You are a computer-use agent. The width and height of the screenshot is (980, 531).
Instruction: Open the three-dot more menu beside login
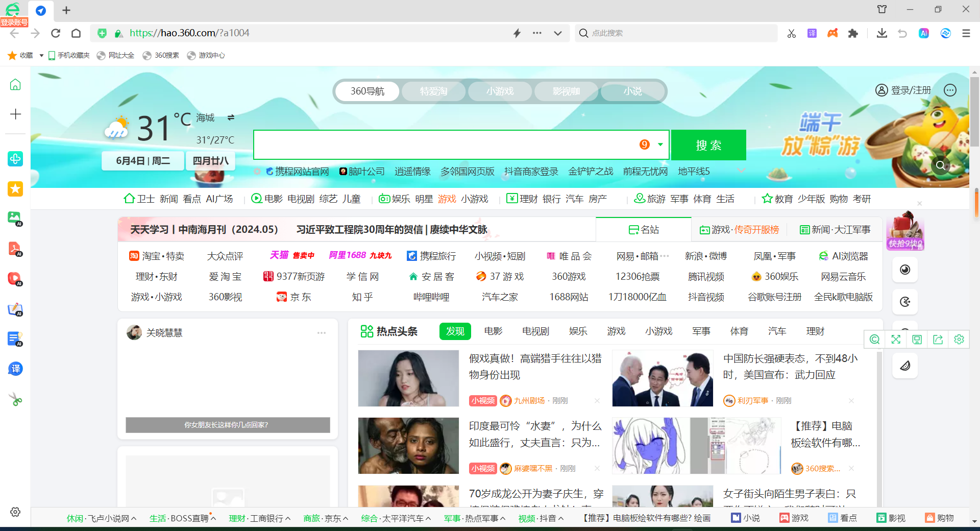click(950, 90)
